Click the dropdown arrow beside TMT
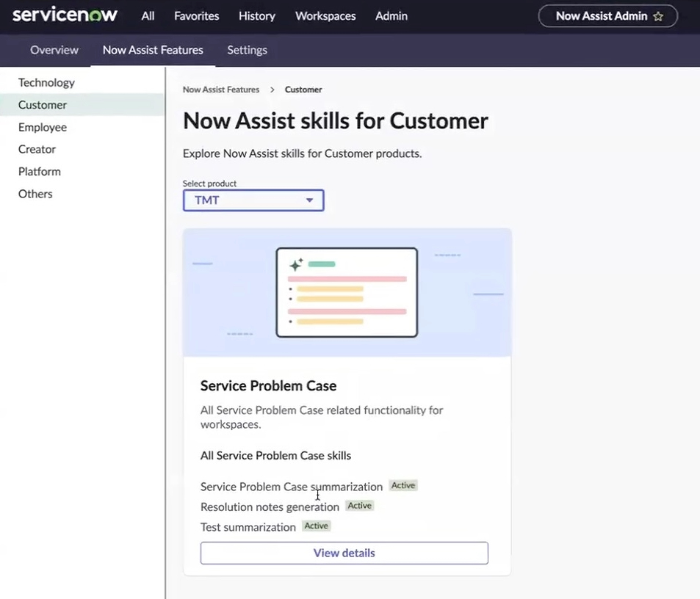This screenshot has width=700, height=599. (x=309, y=200)
